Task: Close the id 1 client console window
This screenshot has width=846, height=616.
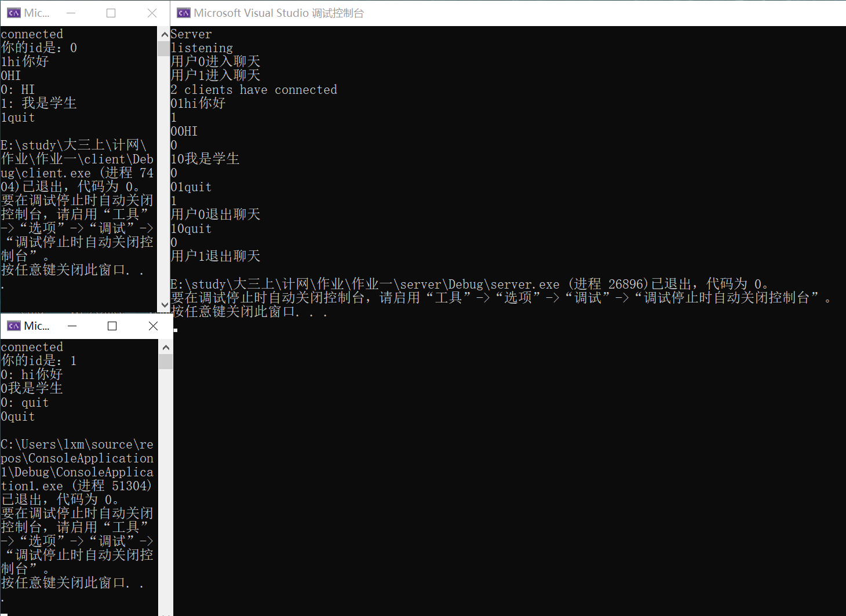Action: [x=153, y=326]
